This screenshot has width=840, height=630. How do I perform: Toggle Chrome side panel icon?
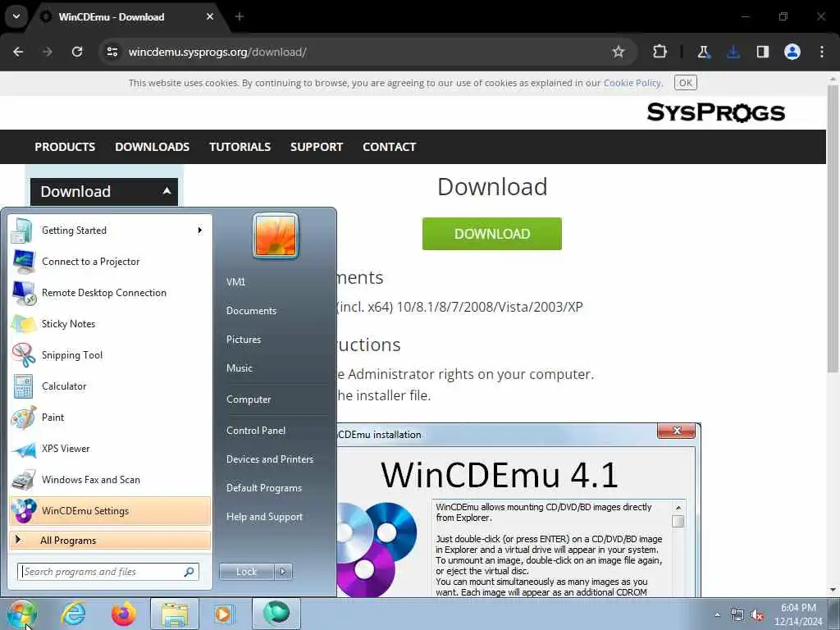(762, 52)
